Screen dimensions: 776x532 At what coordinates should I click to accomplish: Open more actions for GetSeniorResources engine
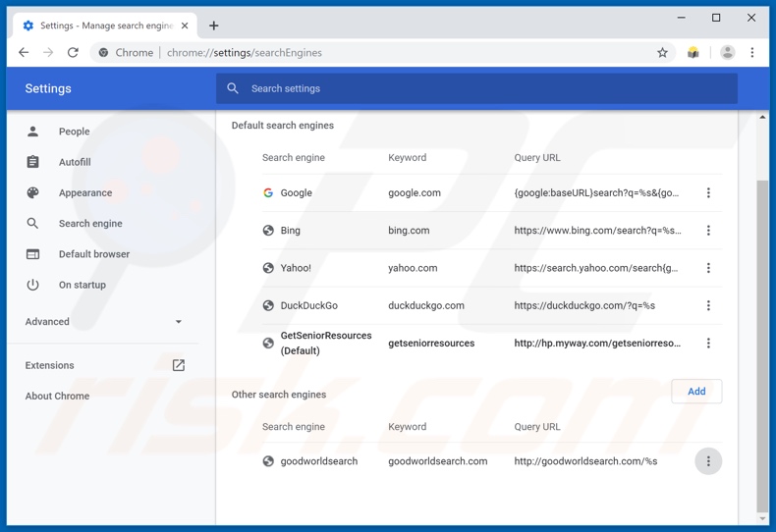[708, 344]
